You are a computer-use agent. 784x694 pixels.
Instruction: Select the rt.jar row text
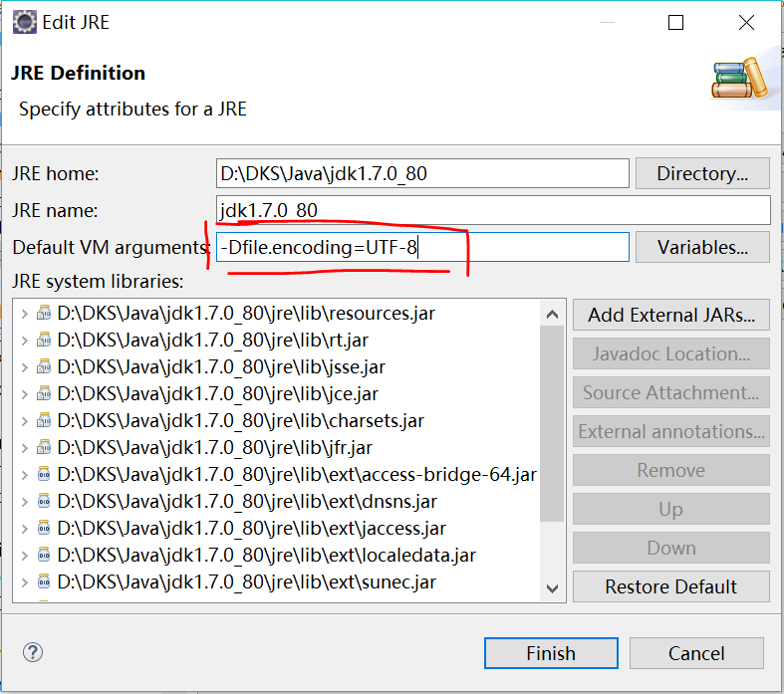click(212, 341)
